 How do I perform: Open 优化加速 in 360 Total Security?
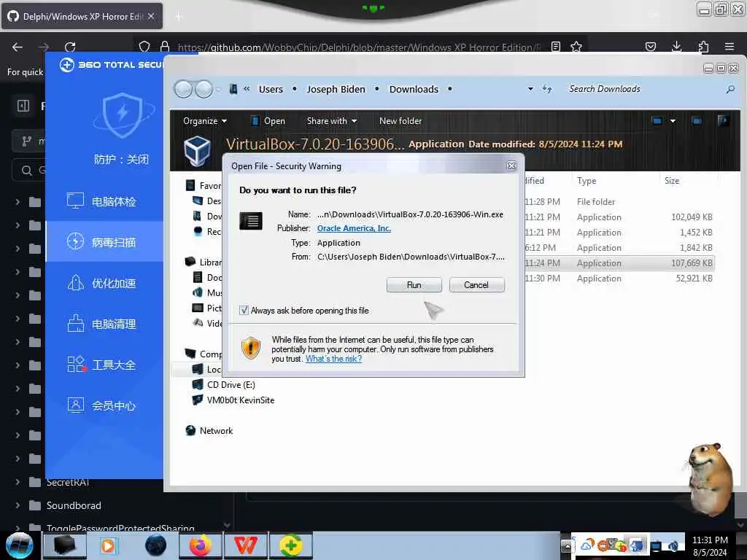104,283
